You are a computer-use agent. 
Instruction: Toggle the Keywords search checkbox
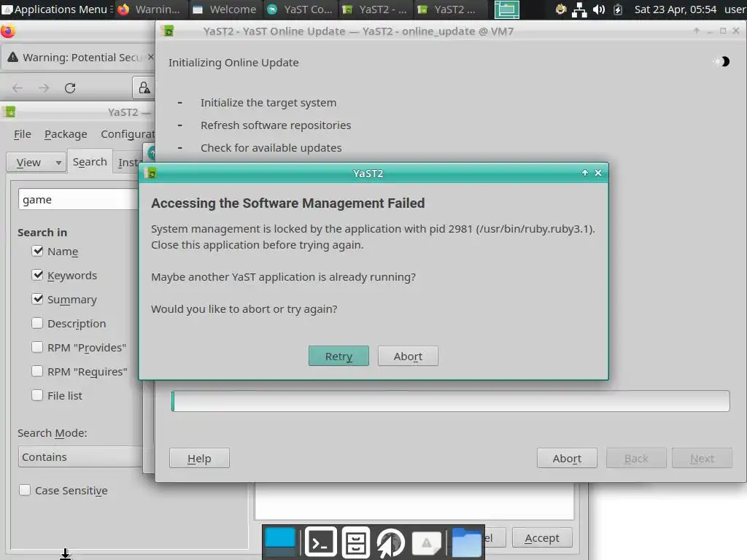pos(37,275)
